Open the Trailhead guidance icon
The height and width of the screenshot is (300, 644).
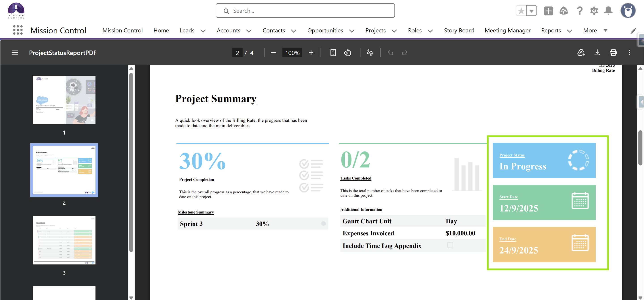563,11
